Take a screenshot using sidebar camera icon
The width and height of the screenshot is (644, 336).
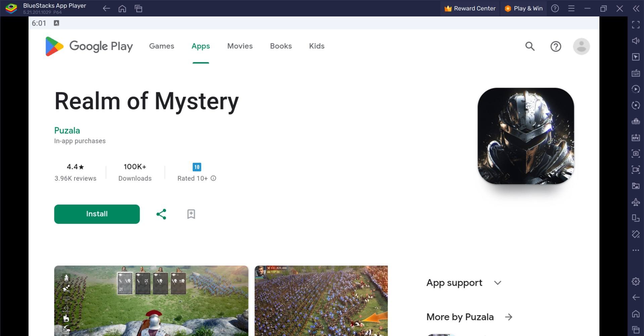click(x=636, y=153)
